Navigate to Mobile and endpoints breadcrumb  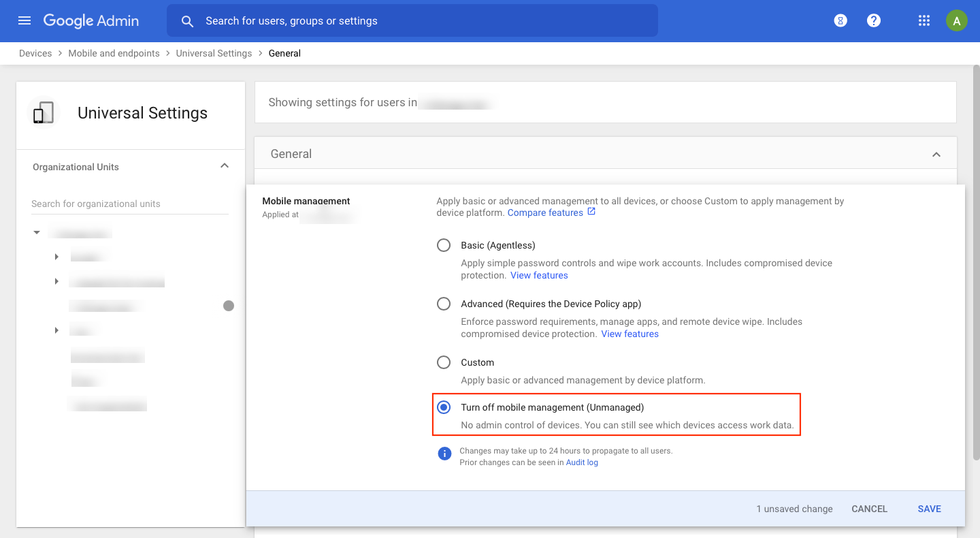tap(114, 53)
